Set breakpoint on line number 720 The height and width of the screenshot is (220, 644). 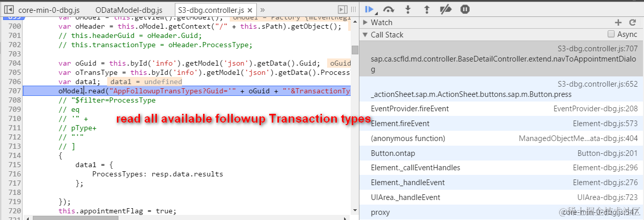coord(14,211)
